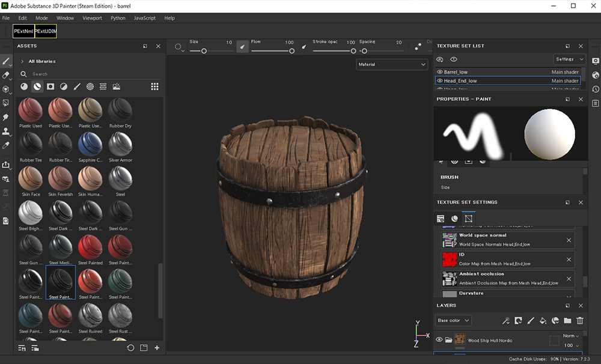601x364 pixels.
Task: Open the Python menu
Action: pos(118,18)
